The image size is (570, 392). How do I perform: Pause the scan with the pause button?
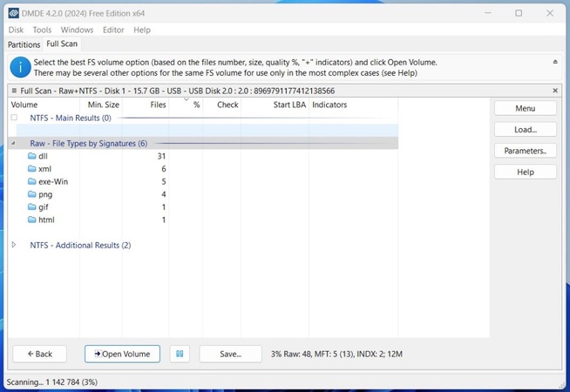click(180, 354)
